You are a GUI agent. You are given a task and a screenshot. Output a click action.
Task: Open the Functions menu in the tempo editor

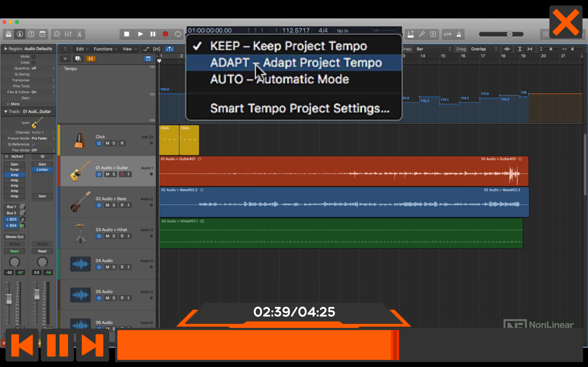pos(103,49)
